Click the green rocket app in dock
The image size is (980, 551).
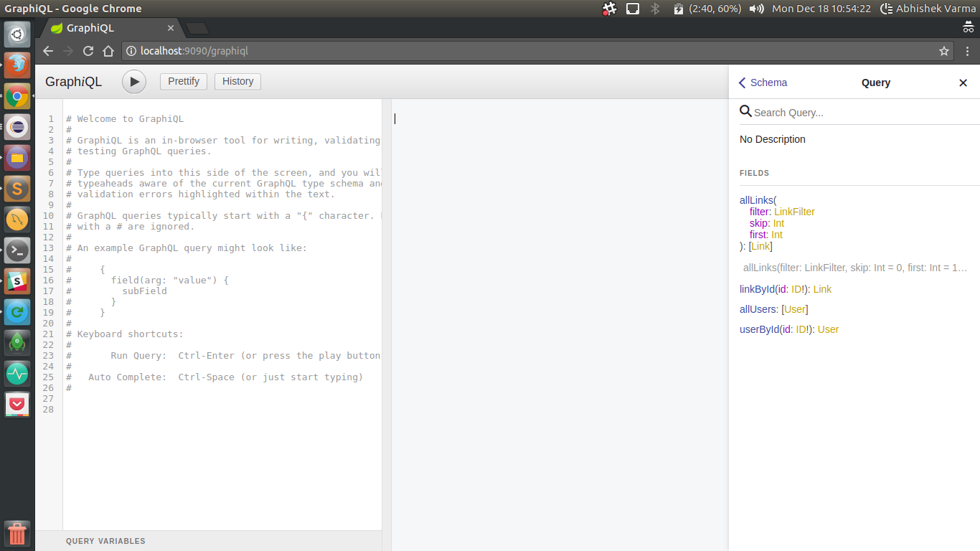(x=17, y=343)
